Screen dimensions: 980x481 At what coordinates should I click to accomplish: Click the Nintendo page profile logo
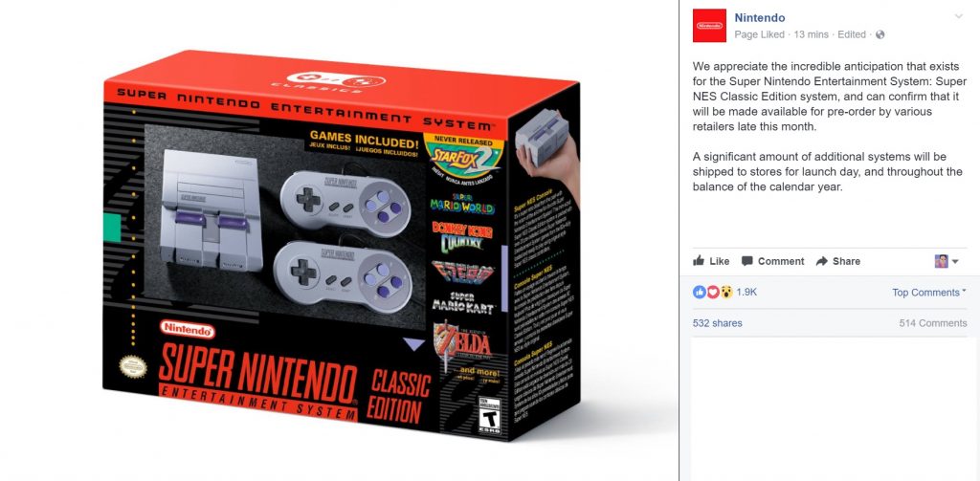pyautogui.click(x=709, y=26)
